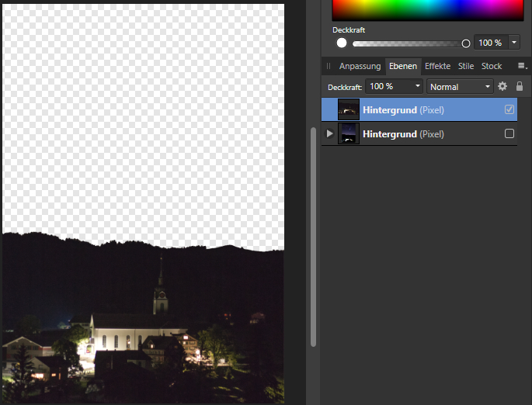532x405 pixels.
Task: Select the top Hintergrund (Pixel) layer name
Action: click(x=403, y=110)
